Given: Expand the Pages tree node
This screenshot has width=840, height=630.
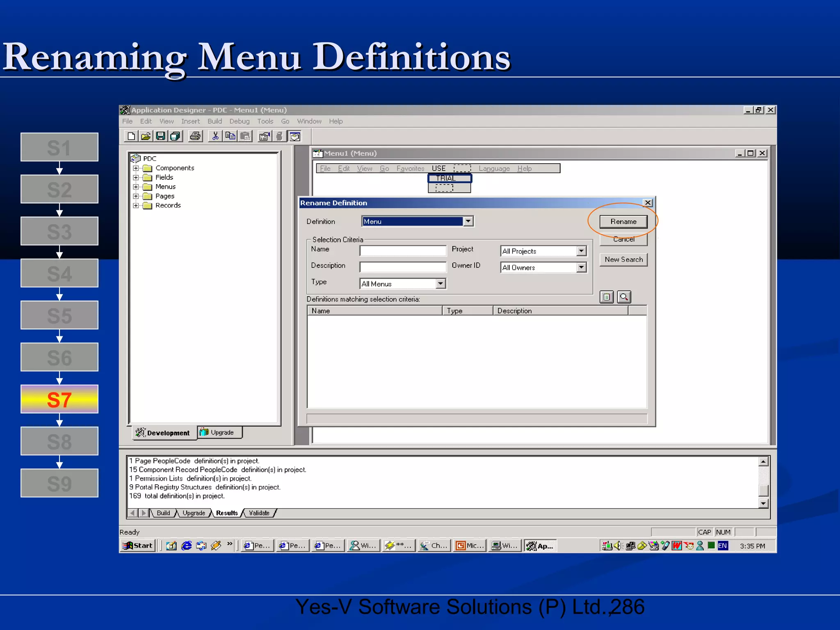Looking at the screenshot, I should pyautogui.click(x=136, y=196).
